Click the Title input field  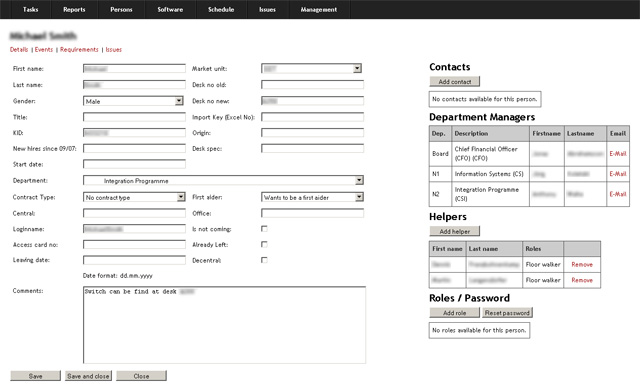pos(134,117)
